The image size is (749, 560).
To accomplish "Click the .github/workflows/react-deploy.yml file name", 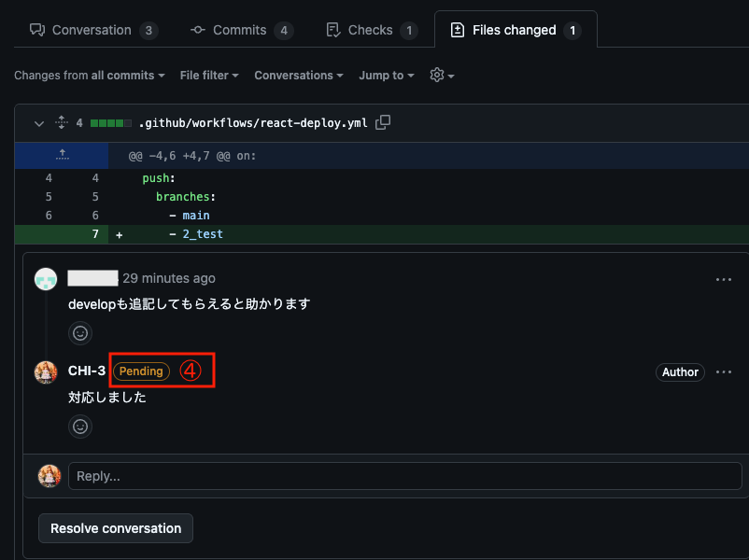I will click(x=253, y=123).
